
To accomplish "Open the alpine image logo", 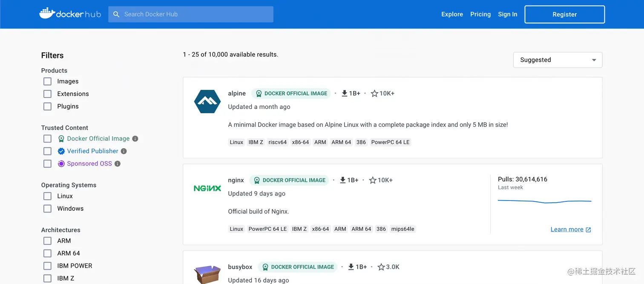I will tap(207, 101).
